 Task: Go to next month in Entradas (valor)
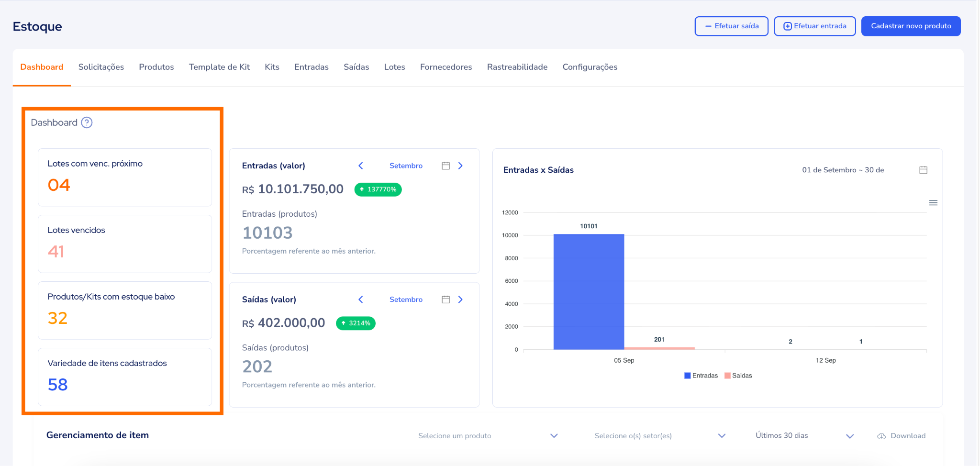tap(460, 166)
